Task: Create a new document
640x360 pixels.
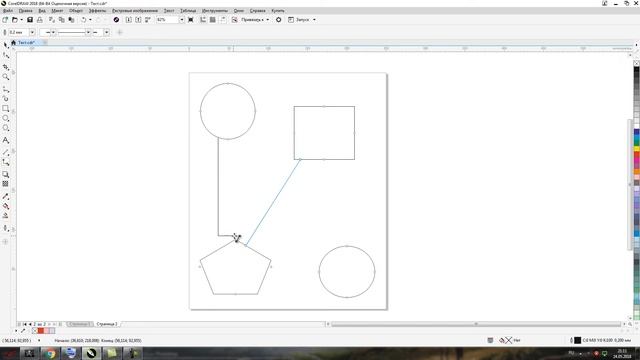Action: click(x=5, y=20)
